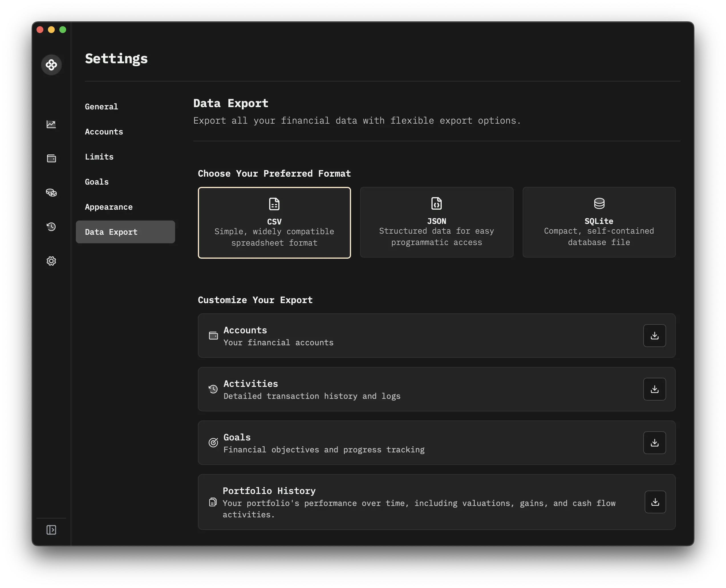Screen dimensions: 726x588
Task: Click the Accounts download icon
Action: click(x=654, y=335)
